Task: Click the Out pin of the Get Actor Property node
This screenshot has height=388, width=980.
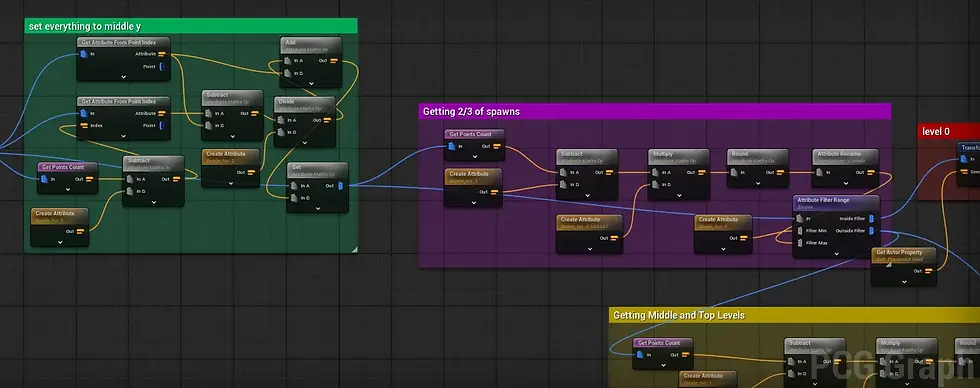Action: [x=929, y=271]
